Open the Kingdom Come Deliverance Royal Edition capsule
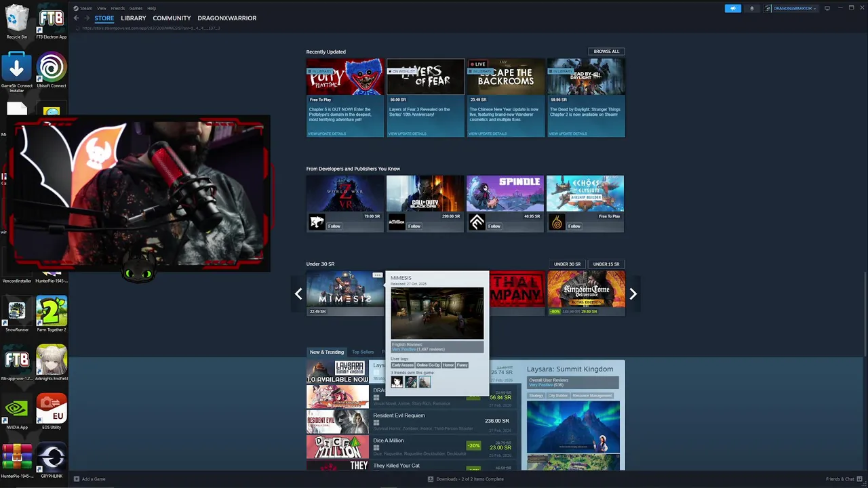Viewport: 868px width, 488px height. (586, 293)
